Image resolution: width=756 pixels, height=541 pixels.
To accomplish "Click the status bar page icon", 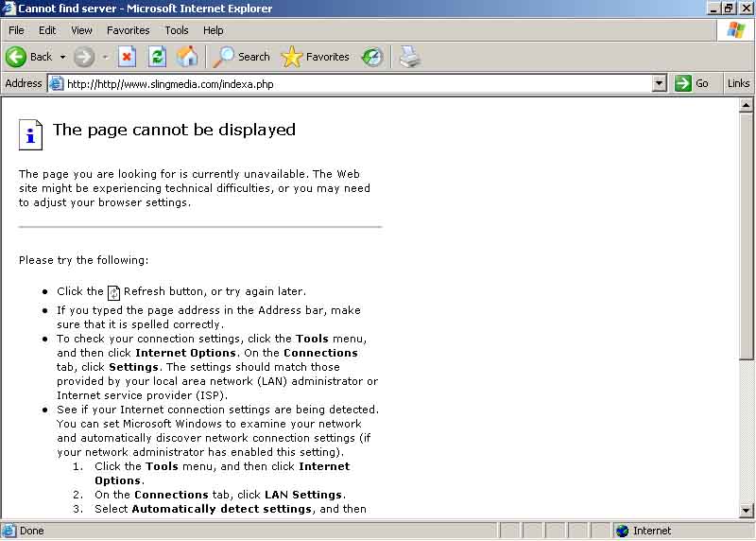I will [x=9, y=531].
